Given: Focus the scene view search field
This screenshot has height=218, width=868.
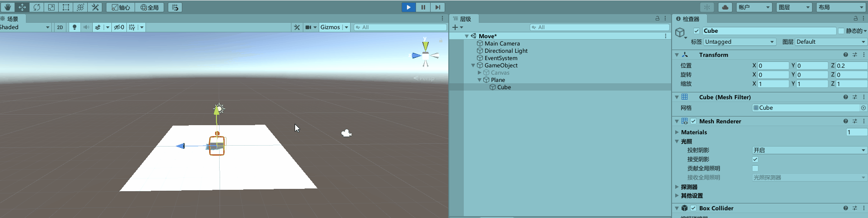Looking at the screenshot, I should pyautogui.click(x=400, y=27).
